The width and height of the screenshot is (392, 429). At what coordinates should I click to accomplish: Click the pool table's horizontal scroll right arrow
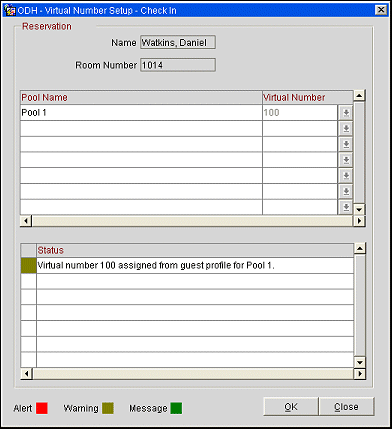(x=359, y=221)
